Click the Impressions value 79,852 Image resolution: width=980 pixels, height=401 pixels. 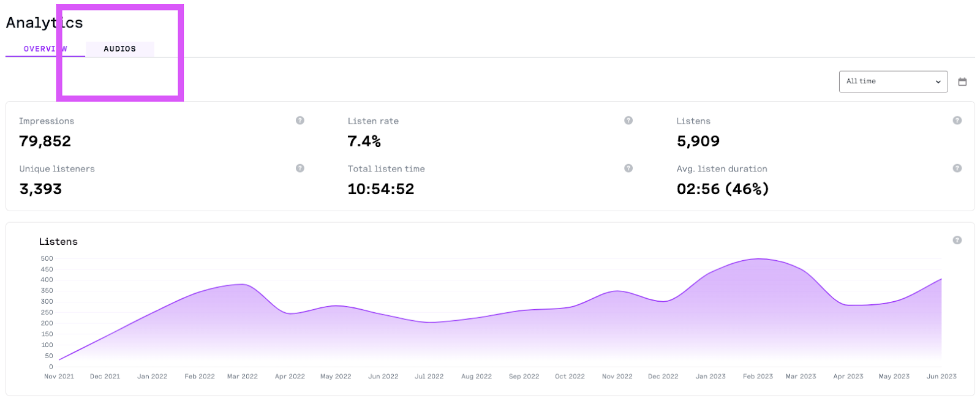pyautogui.click(x=45, y=141)
